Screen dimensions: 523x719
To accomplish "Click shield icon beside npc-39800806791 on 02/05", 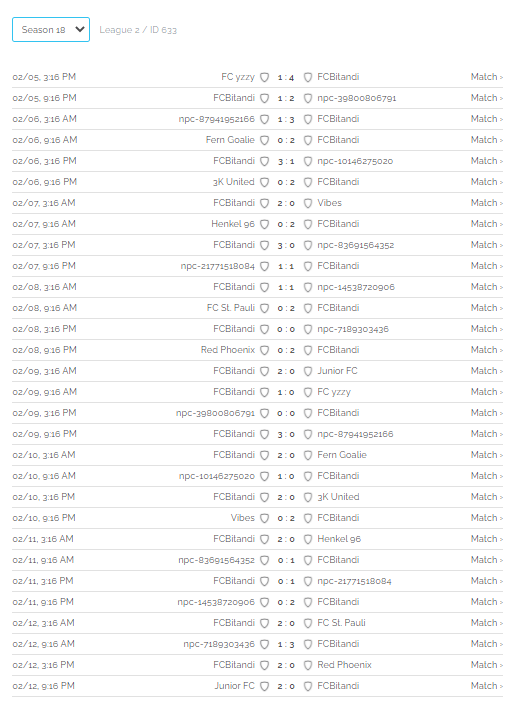I will 308,98.
